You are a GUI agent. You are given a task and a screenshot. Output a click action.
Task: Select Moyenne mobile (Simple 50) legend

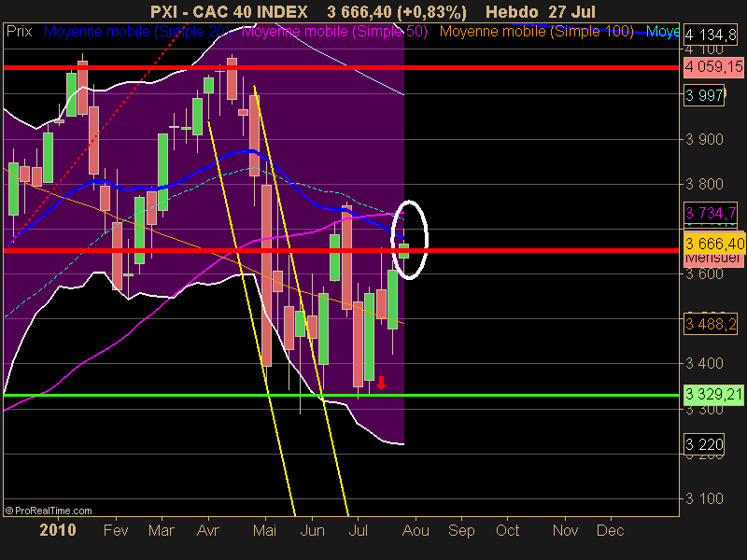[x=334, y=32]
